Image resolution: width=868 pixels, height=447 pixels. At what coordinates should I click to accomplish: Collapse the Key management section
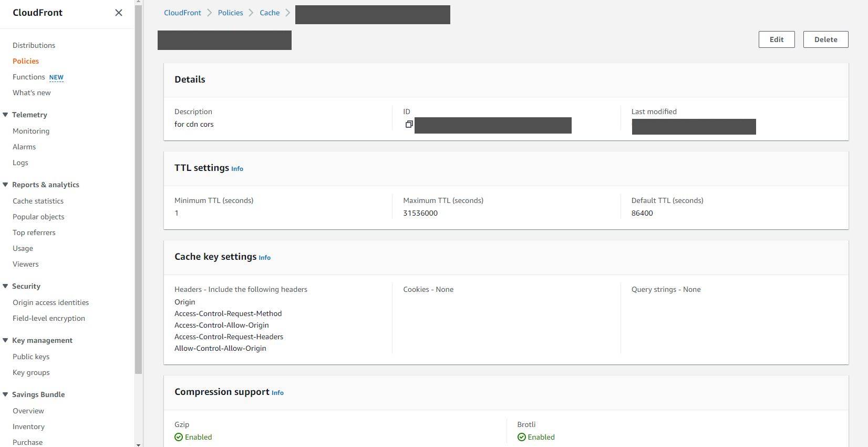[x=5, y=340]
